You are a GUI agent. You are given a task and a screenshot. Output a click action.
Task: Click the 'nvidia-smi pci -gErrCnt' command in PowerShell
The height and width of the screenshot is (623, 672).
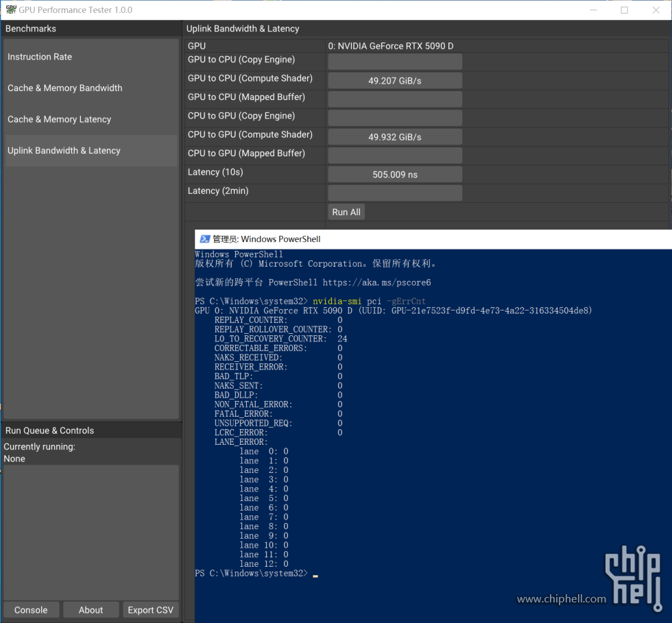click(x=369, y=301)
